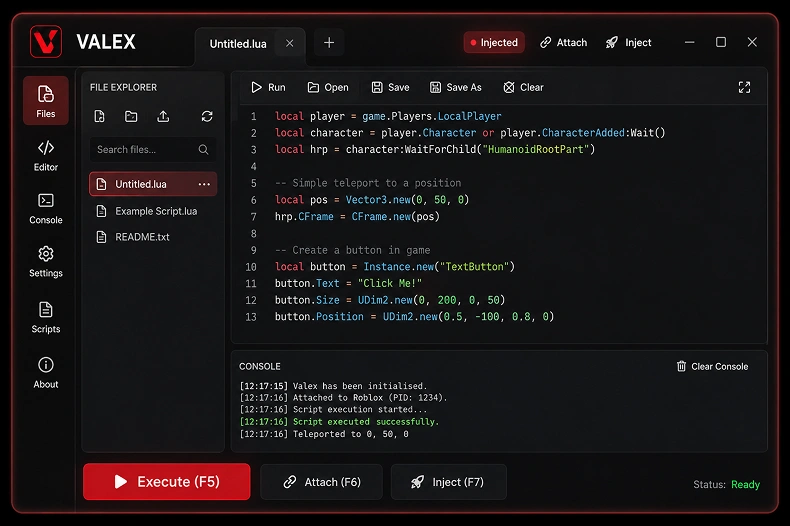
Task: Clear the editor contents
Action: coord(523,88)
